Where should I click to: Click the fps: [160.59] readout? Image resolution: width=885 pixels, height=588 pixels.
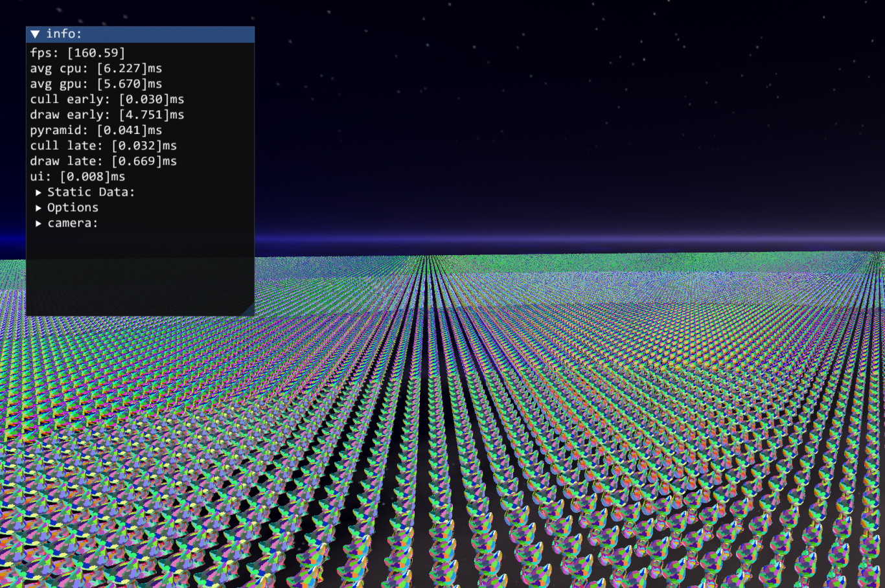click(x=77, y=53)
